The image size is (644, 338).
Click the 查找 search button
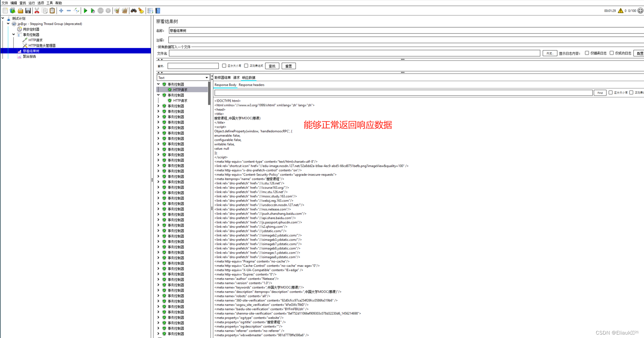click(272, 66)
